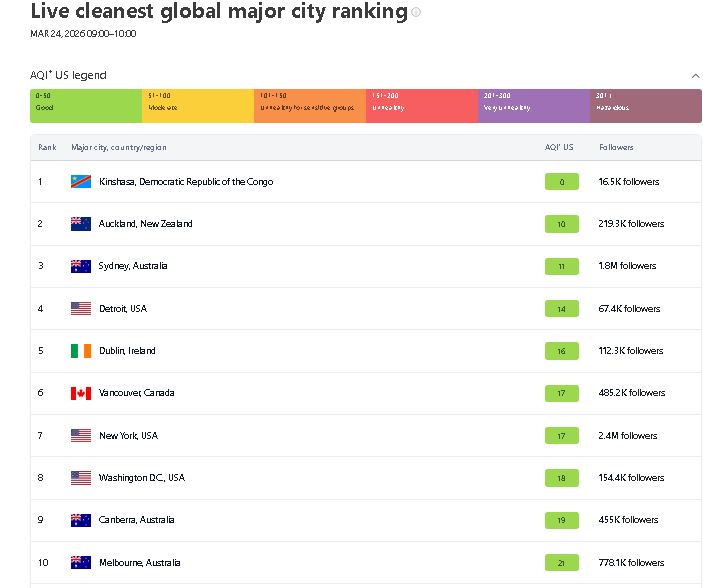Click the info icon beside ranking title
Image resolution: width=703 pixels, height=588 pixels.
(x=416, y=13)
